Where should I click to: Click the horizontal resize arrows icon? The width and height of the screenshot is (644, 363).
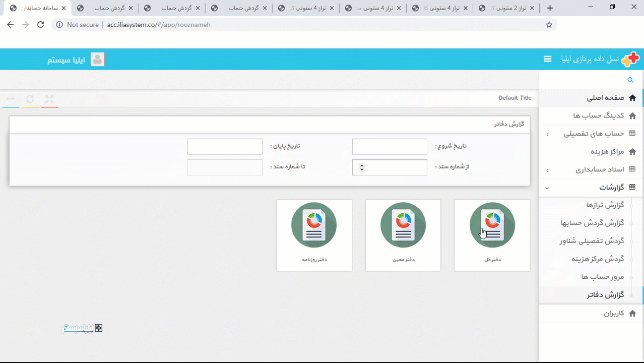[11, 99]
